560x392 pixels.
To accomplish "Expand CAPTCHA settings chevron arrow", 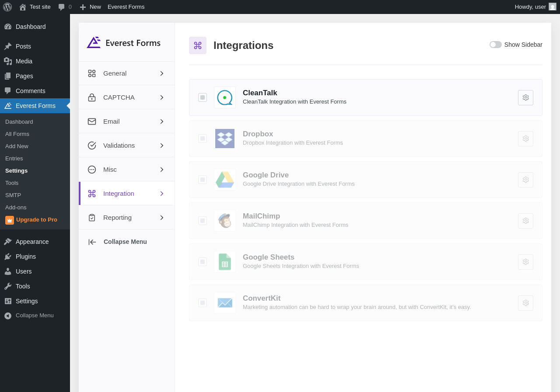I will [162, 97].
